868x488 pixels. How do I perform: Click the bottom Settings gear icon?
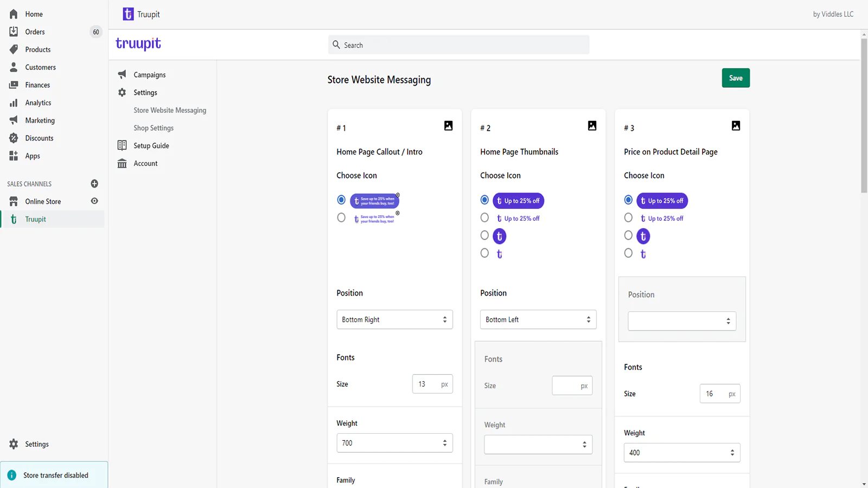(x=14, y=444)
